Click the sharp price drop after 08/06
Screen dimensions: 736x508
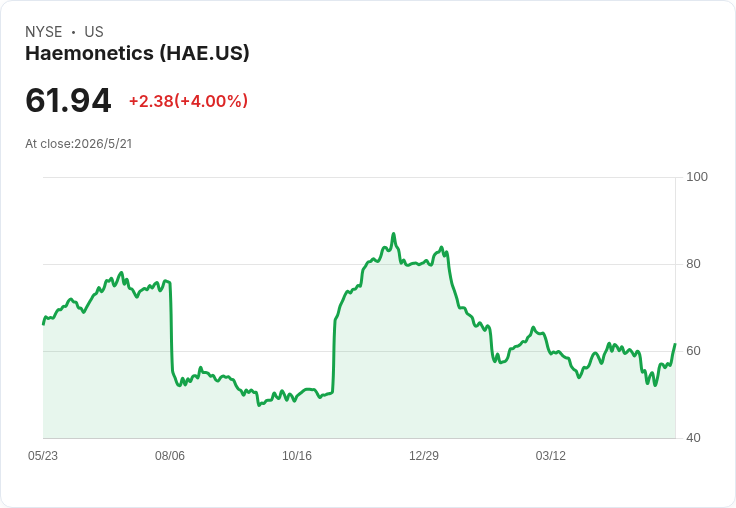click(171, 327)
